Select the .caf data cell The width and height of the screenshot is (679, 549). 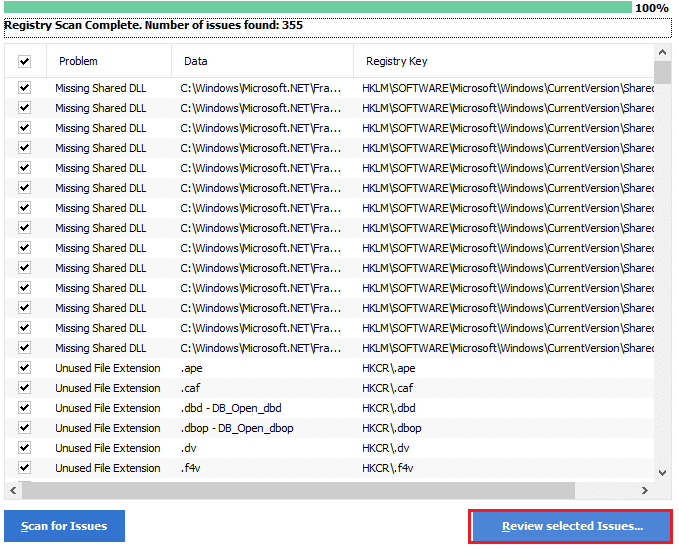pos(190,388)
